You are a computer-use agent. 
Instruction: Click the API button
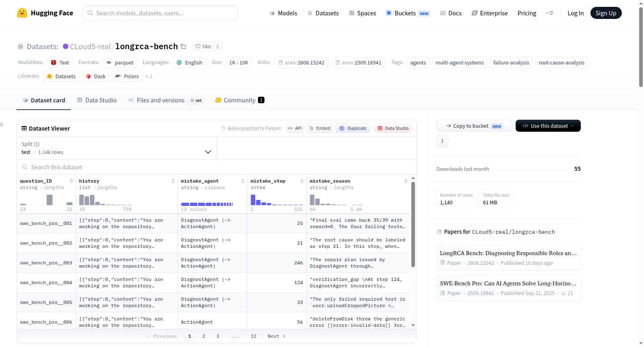tap(295, 128)
